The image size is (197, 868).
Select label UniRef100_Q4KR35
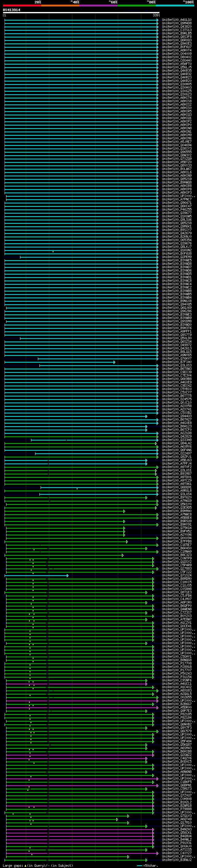tap(177, 71)
